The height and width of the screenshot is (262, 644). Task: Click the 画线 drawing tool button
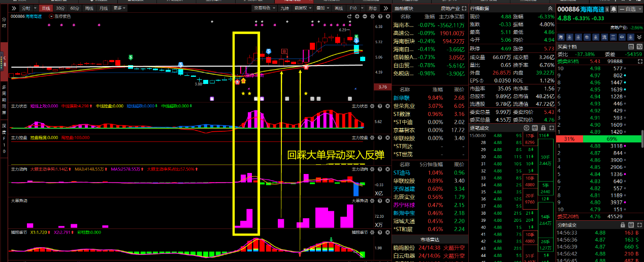click(x=339, y=9)
